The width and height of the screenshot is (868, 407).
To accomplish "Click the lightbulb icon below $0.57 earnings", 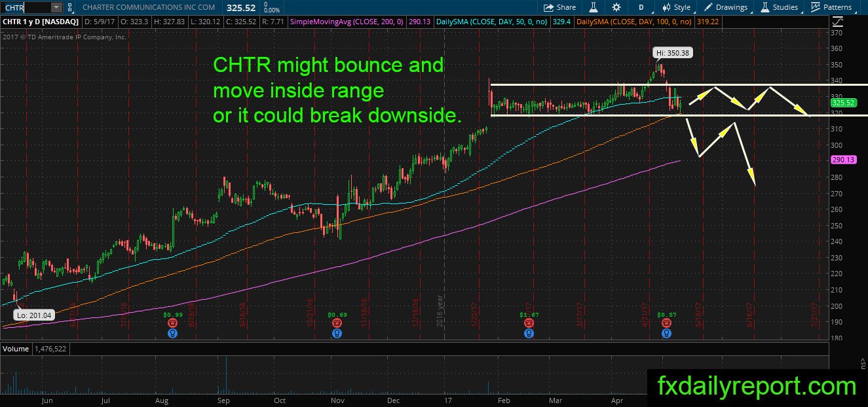I will click(666, 333).
